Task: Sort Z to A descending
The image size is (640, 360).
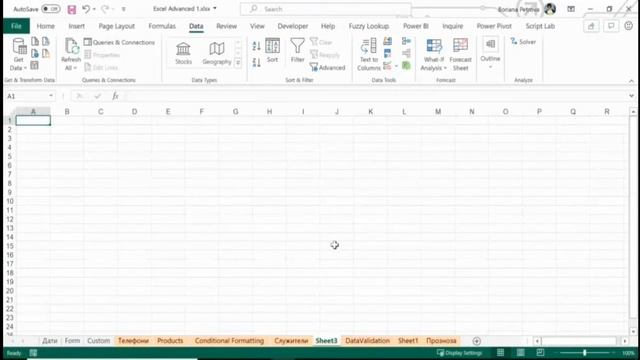Action: [256, 62]
